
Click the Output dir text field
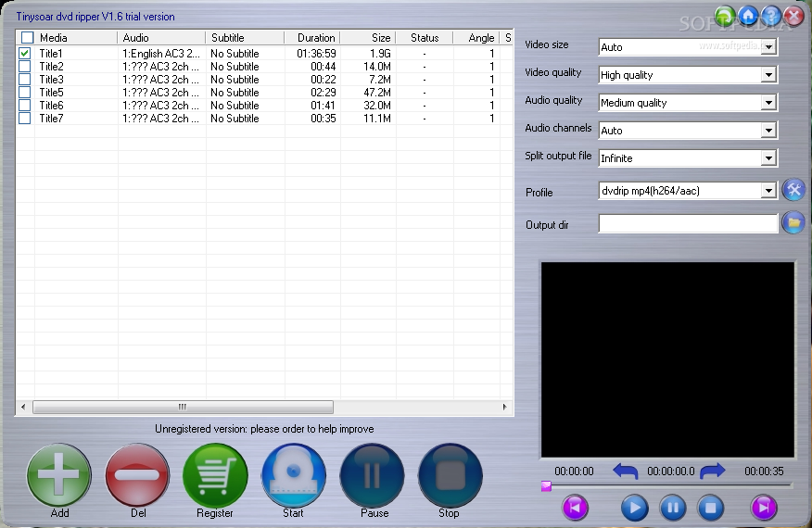(x=688, y=223)
